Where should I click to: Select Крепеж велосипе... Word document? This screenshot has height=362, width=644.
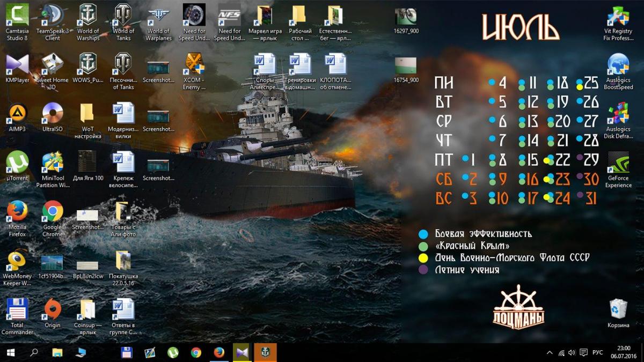(x=123, y=169)
